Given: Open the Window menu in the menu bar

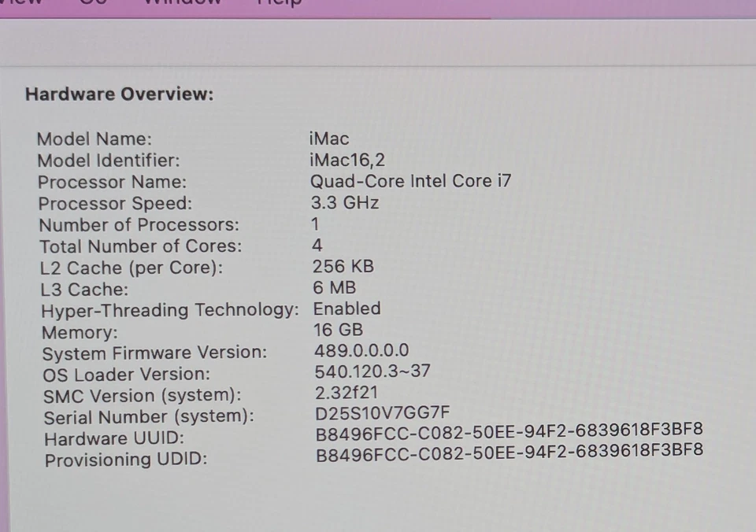Looking at the screenshot, I should coord(182,5).
